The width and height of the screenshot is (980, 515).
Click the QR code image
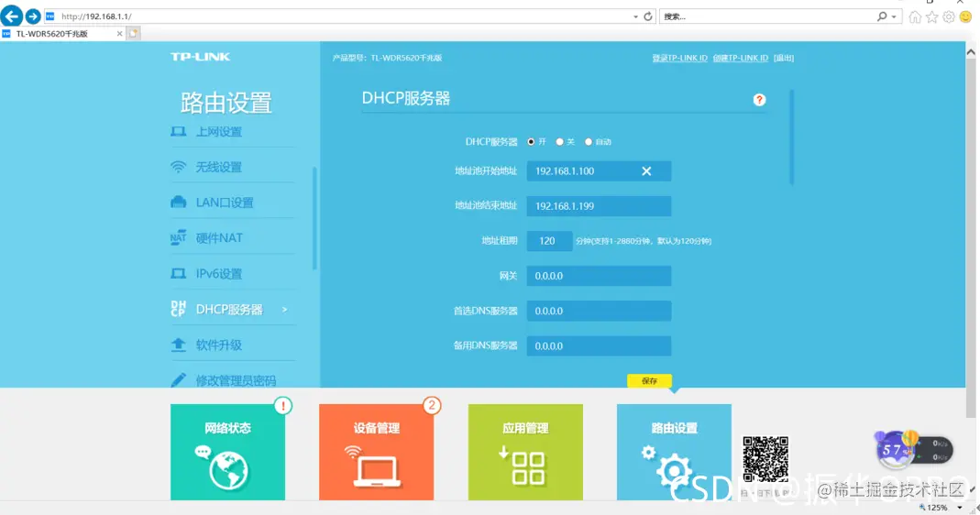tap(765, 459)
